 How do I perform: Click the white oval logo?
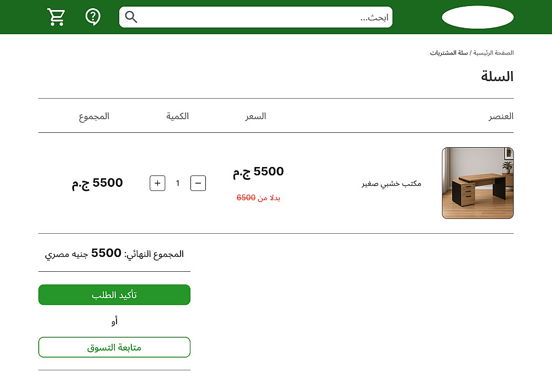click(477, 17)
